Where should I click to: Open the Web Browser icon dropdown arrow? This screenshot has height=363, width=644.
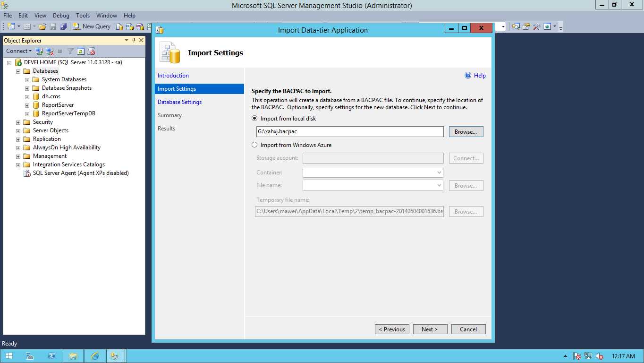555,26
